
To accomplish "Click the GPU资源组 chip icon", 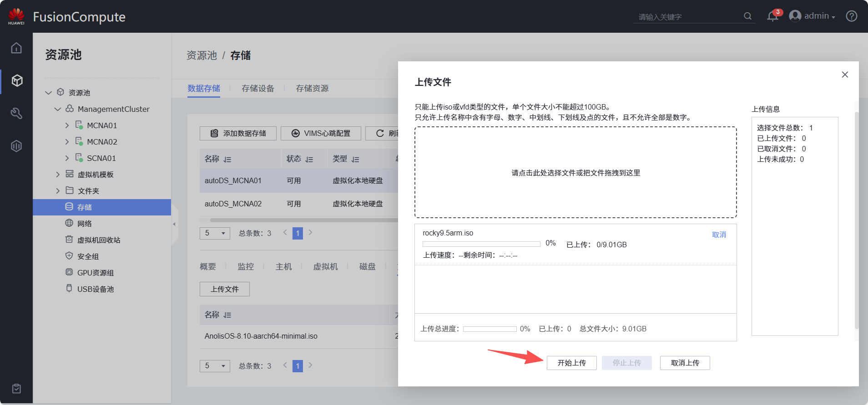I will [69, 272].
